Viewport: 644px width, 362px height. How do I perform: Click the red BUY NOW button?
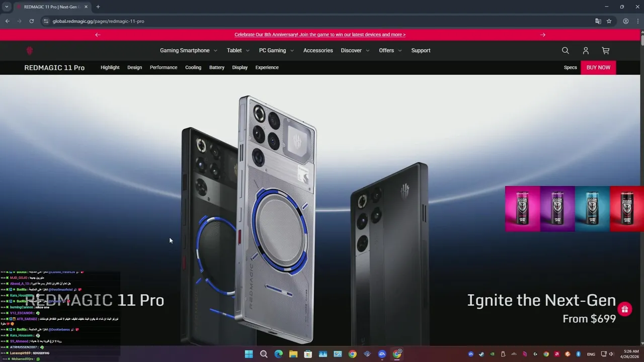(598, 67)
